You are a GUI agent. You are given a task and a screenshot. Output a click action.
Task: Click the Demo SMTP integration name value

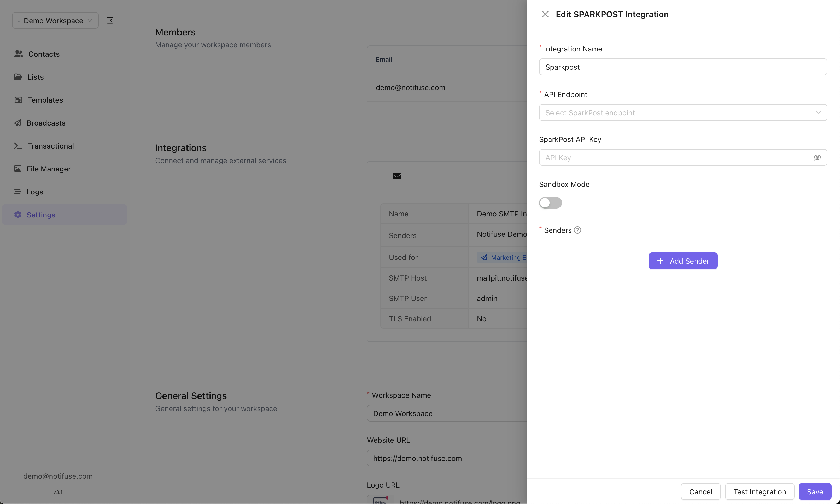pyautogui.click(x=501, y=214)
